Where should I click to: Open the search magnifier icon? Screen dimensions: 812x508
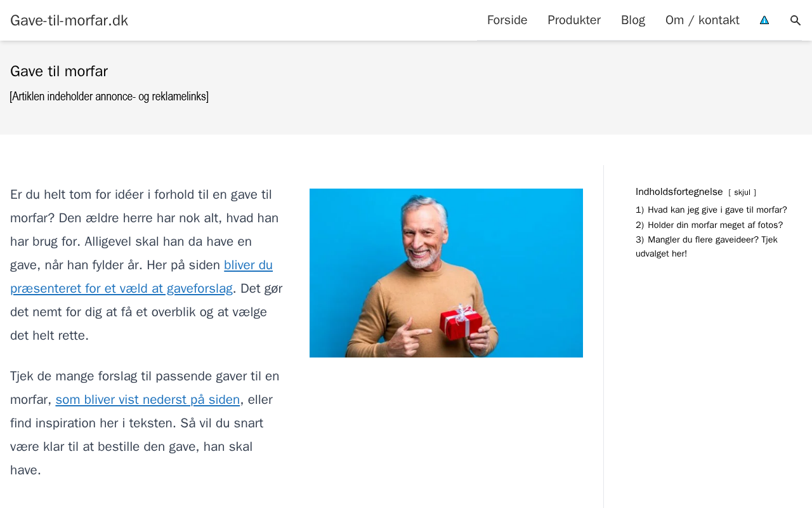(796, 20)
